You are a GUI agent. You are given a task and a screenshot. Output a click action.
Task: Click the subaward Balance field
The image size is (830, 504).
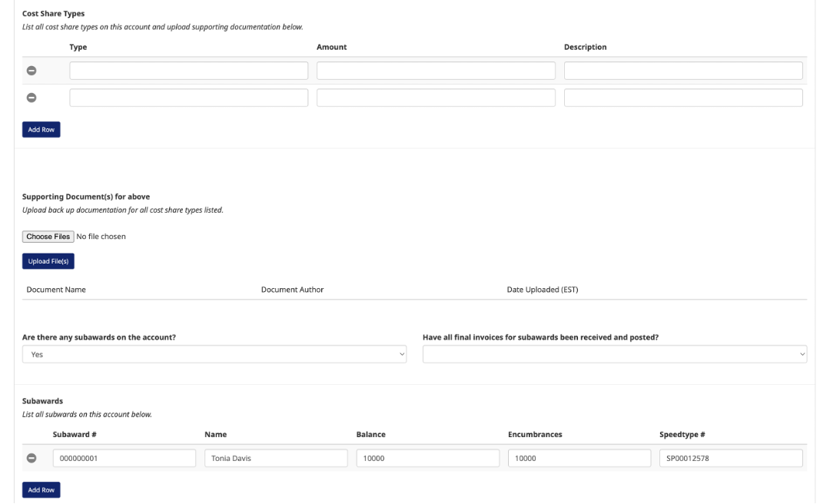[427, 458]
